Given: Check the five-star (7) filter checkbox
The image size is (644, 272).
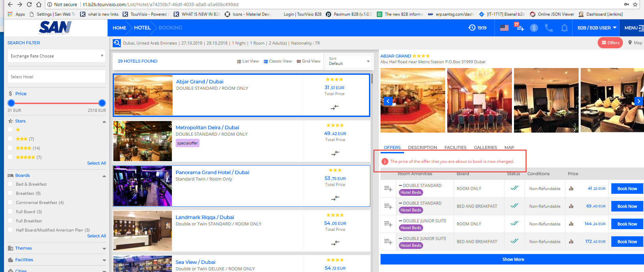Looking at the screenshot, I should click(x=10, y=157).
